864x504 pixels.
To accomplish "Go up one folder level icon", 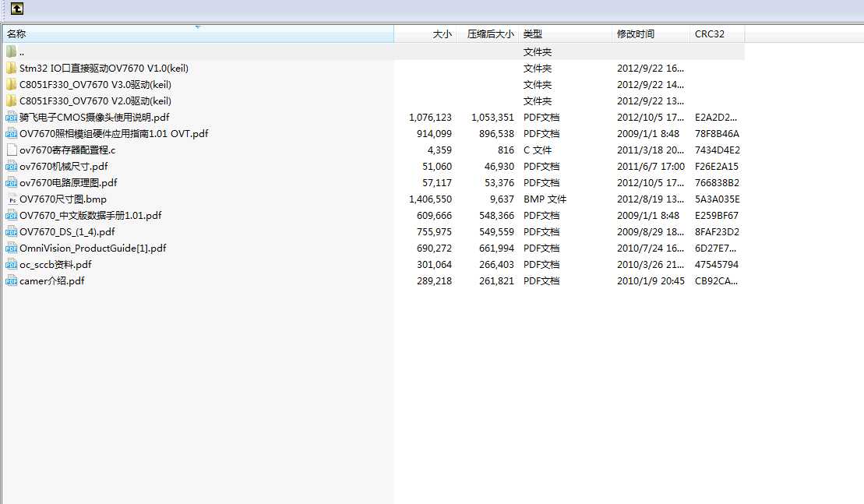I will (17, 9).
